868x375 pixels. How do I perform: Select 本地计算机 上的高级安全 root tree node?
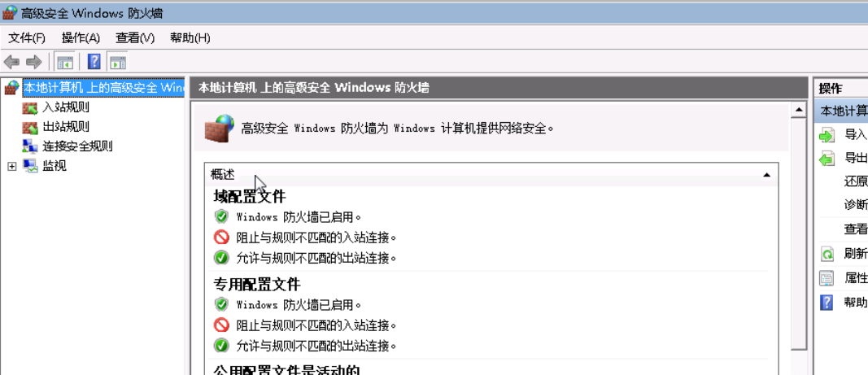[x=103, y=88]
